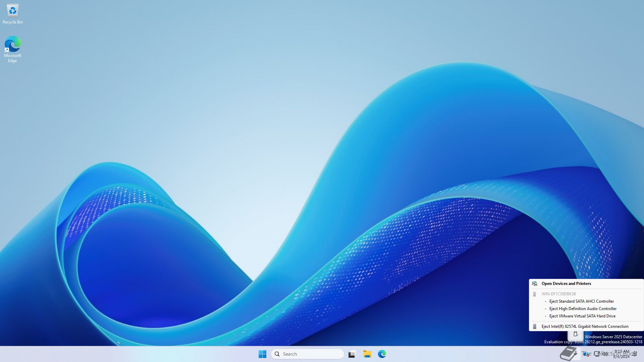
Task: Open the speaker volume tray icon
Action: point(605,354)
